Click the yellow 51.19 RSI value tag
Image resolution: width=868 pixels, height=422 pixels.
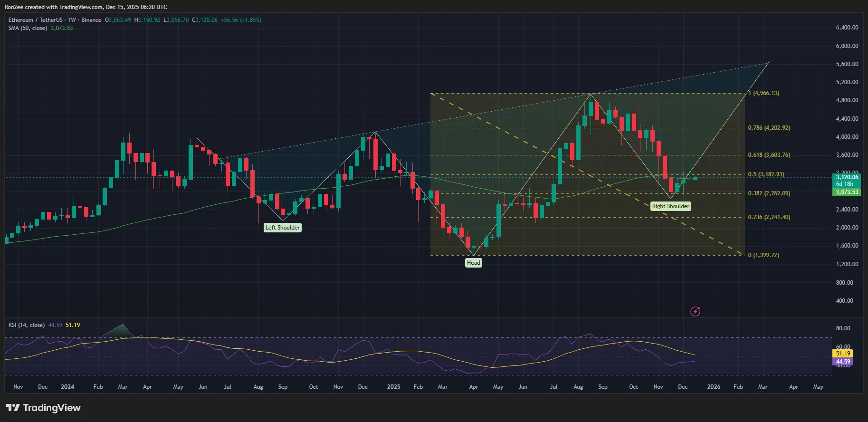(x=843, y=354)
